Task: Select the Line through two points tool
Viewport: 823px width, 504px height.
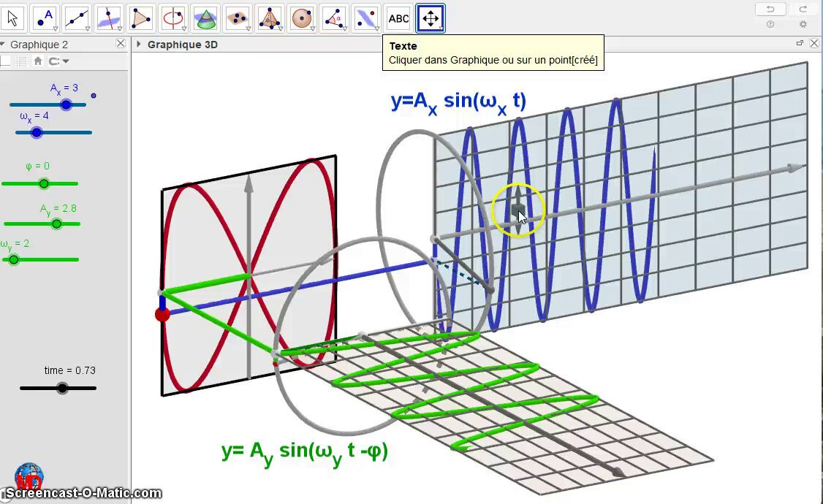Action: (x=77, y=18)
